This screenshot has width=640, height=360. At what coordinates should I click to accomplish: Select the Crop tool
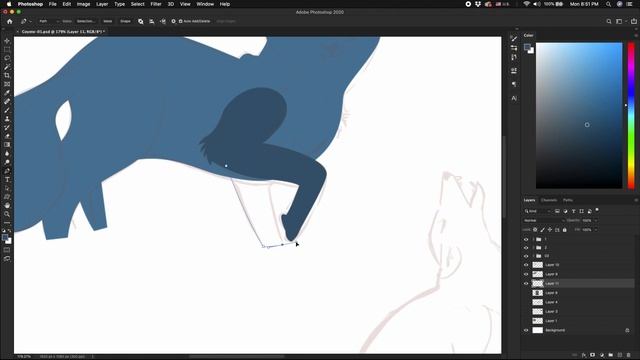pyautogui.click(x=7, y=75)
